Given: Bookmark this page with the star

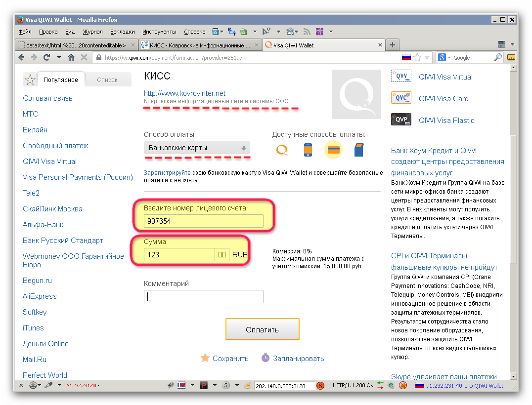Looking at the screenshot, I should [417, 58].
